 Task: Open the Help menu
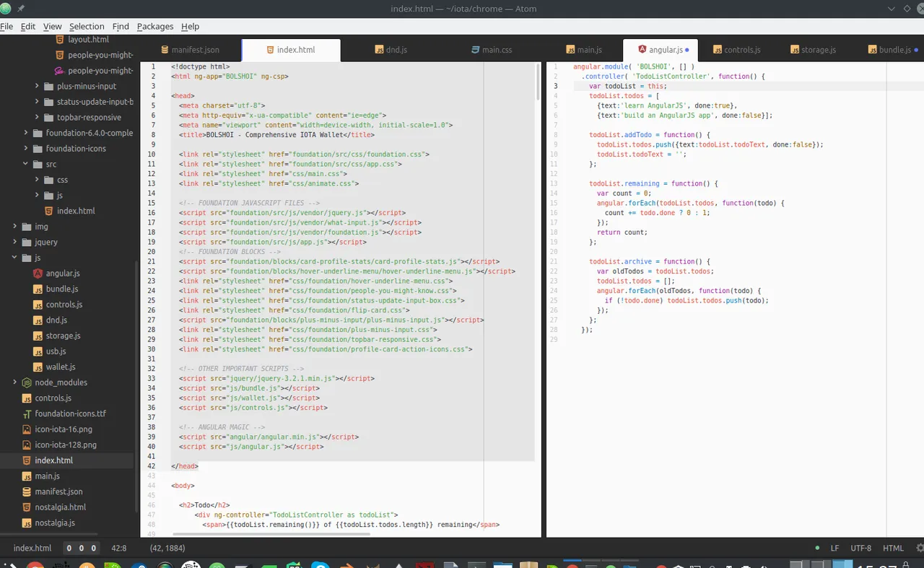pos(191,26)
